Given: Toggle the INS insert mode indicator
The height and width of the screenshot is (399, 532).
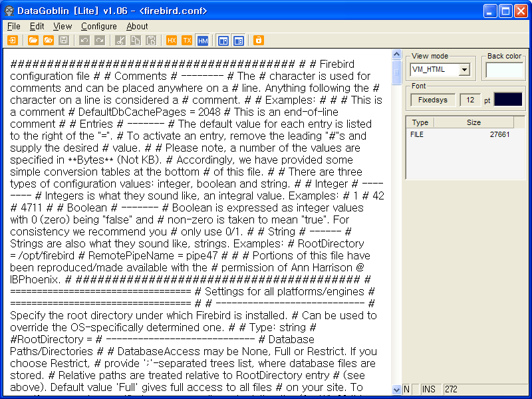Looking at the screenshot, I should pyautogui.click(x=429, y=389).
